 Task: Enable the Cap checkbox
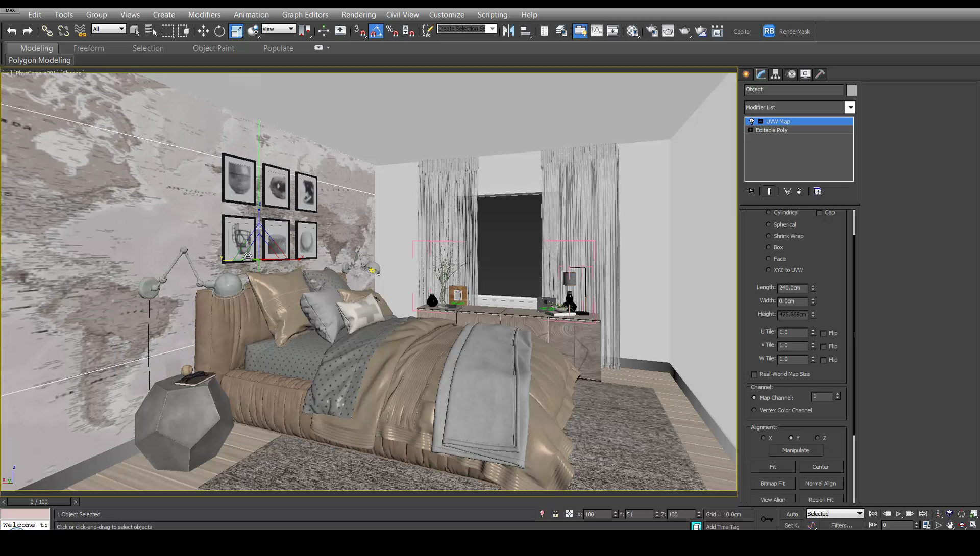(x=819, y=213)
